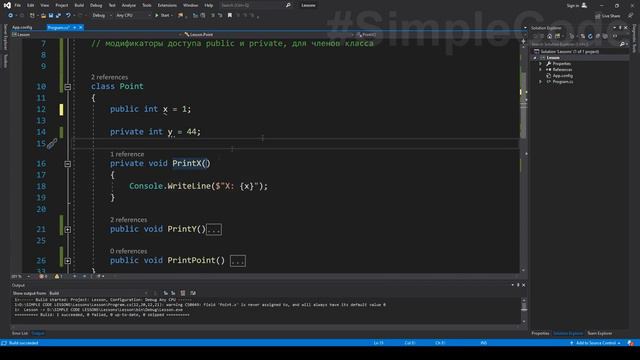This screenshot has width=640, height=360.
Task: Open the editor zoom percentage dropdown
Action: 20,276
